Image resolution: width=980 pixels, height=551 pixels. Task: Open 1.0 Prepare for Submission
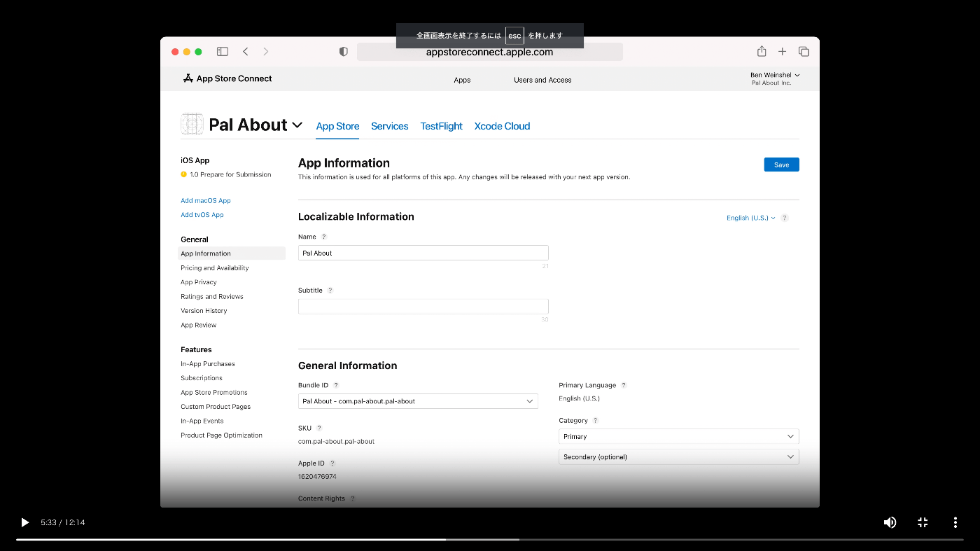[x=226, y=174]
